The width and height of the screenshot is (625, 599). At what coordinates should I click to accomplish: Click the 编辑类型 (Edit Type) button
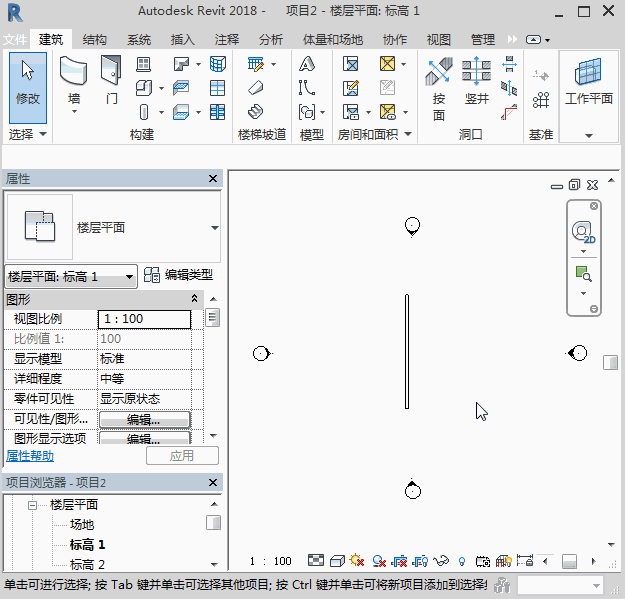(178, 275)
